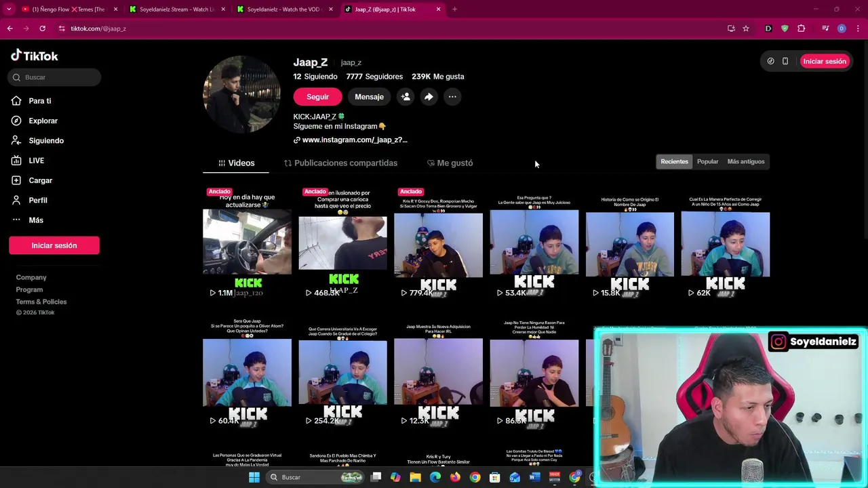
Task: Click the add-friend person icon beside Mensaje
Action: (x=406, y=97)
